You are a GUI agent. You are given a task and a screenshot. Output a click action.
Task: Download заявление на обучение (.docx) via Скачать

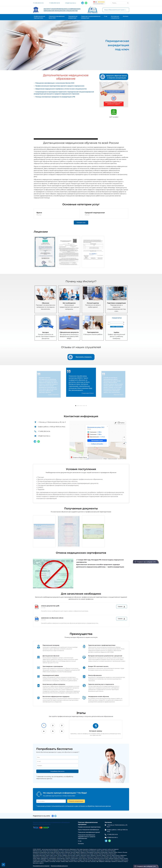click(121, 619)
